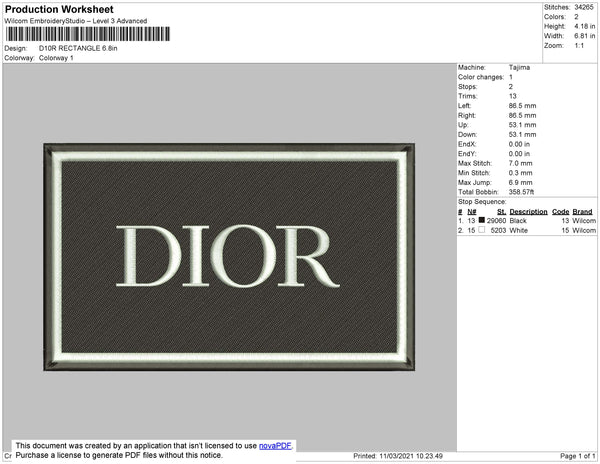Select stitch count 29060 in Black row
This screenshot has height=464, width=600.
496,221
